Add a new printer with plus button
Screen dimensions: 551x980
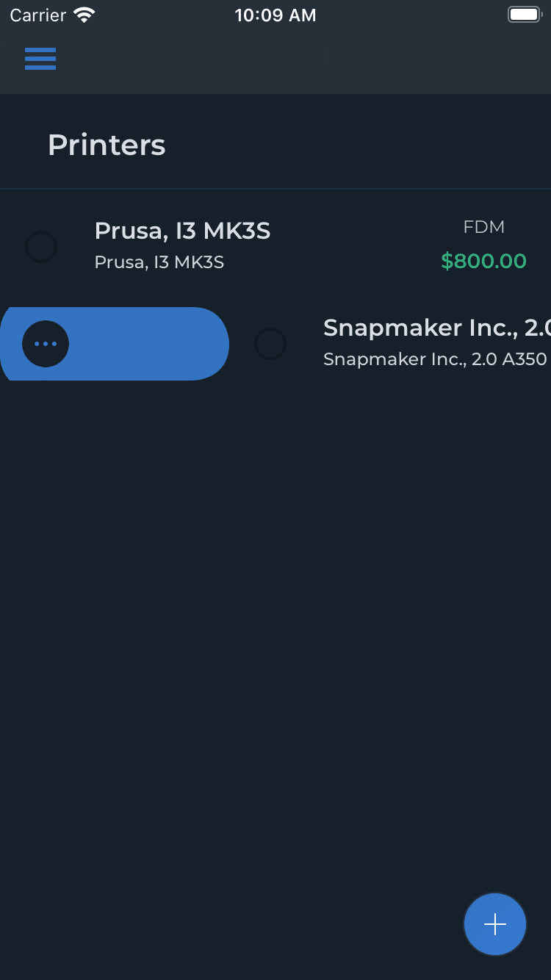click(x=495, y=924)
